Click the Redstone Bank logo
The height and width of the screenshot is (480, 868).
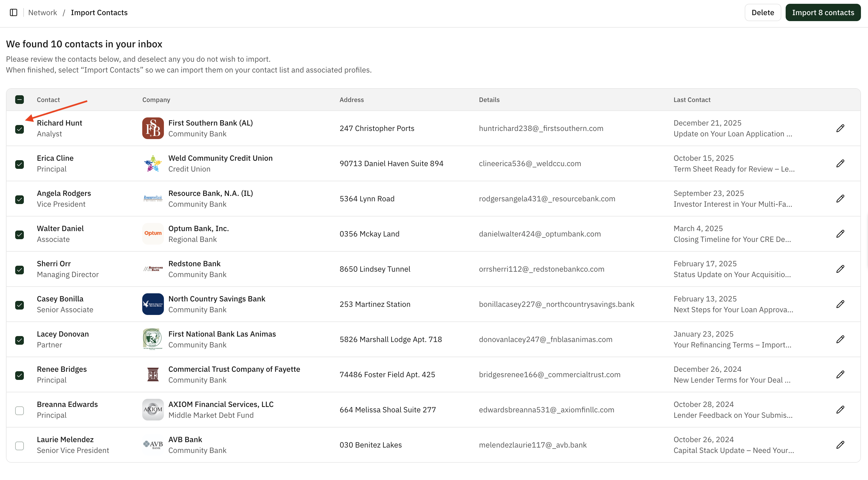click(153, 269)
